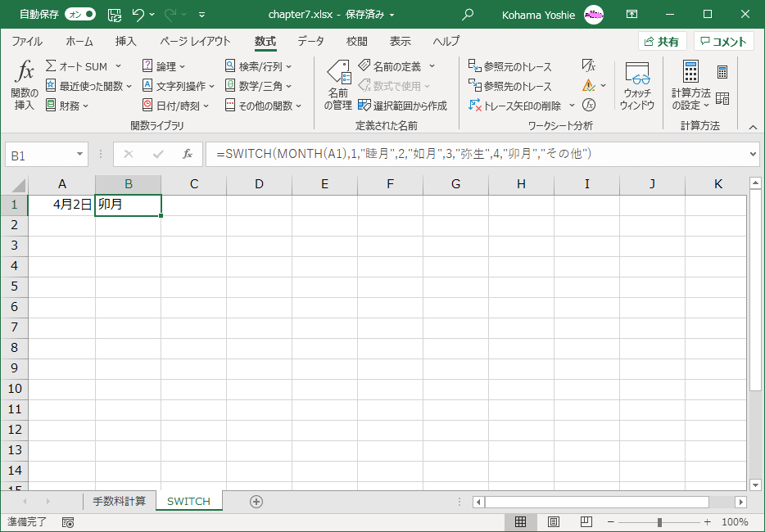This screenshot has height=532, width=765.
Task: Expand the Name Box dropdown
Action: pyautogui.click(x=79, y=155)
